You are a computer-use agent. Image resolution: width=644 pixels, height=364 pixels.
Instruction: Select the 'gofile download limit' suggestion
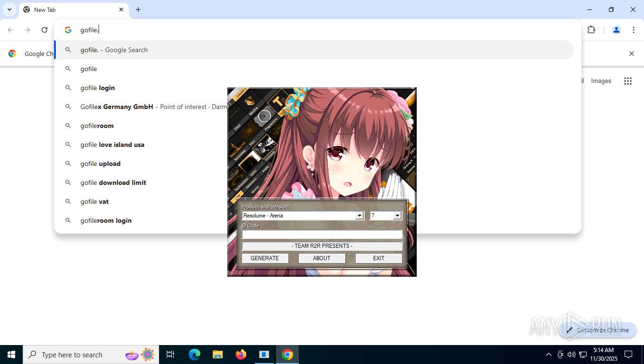(x=314, y=182)
